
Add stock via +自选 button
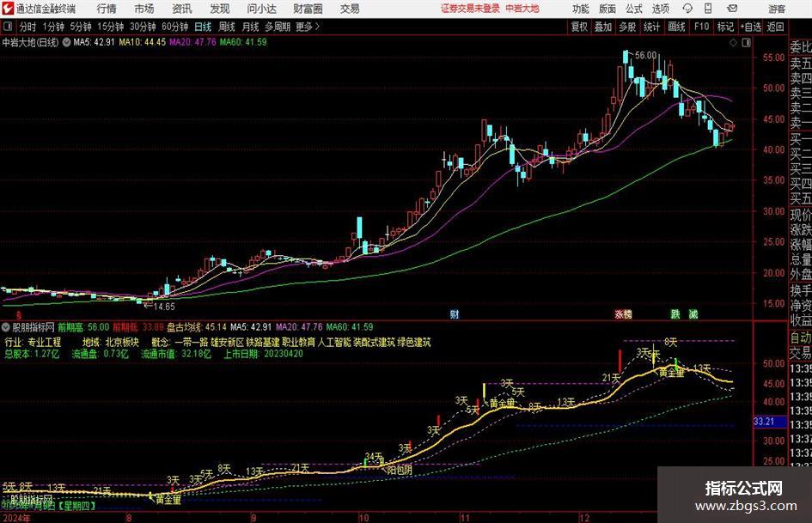[750, 27]
